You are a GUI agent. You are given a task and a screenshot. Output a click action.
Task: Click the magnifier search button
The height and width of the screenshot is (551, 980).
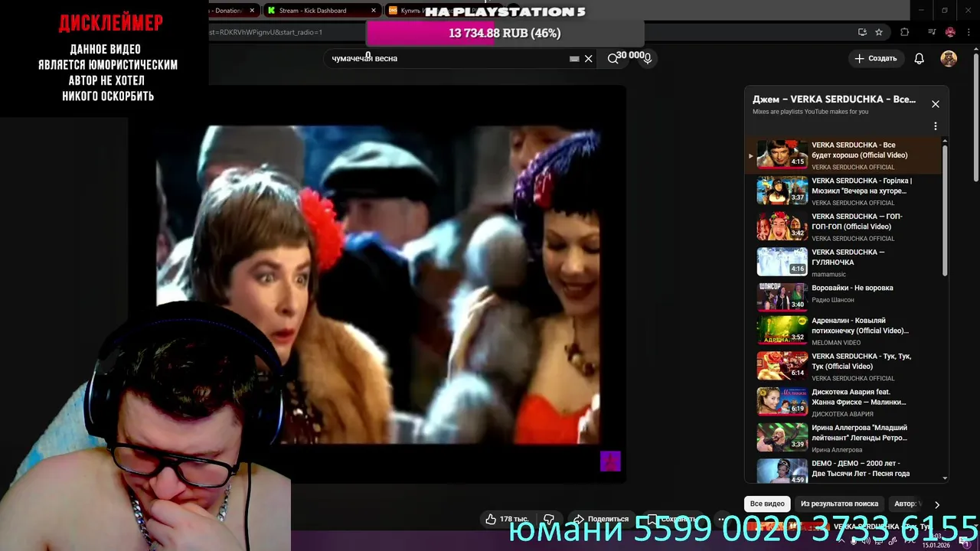(x=612, y=58)
